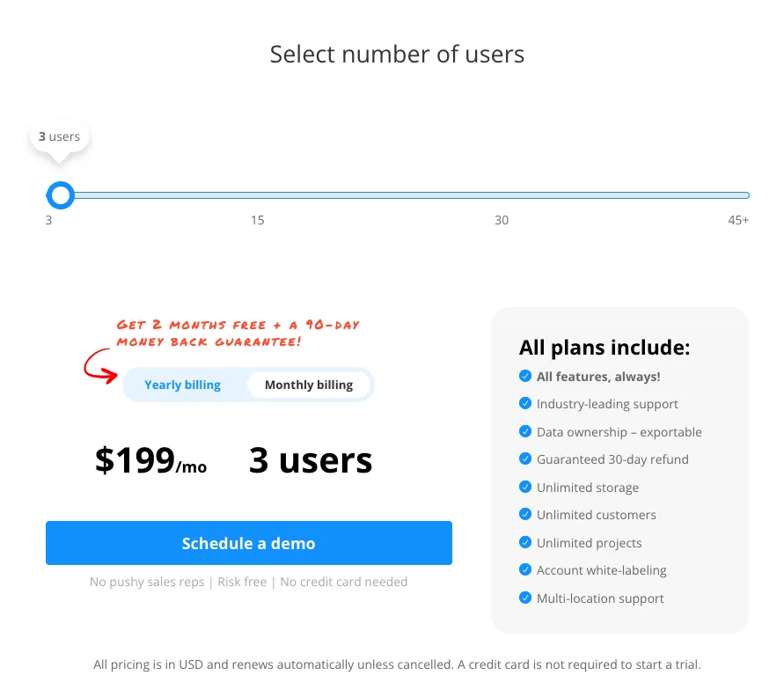Click checkmark icon beside Account white-labeling
The height and width of the screenshot is (697, 784).
click(525, 570)
